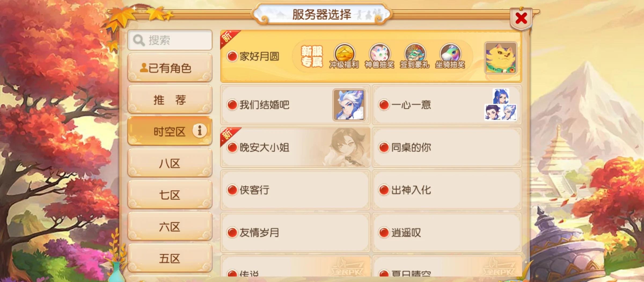Screen dimensions: 644x282
Task: Click the character avatars on 一心一意
Action: point(501,104)
